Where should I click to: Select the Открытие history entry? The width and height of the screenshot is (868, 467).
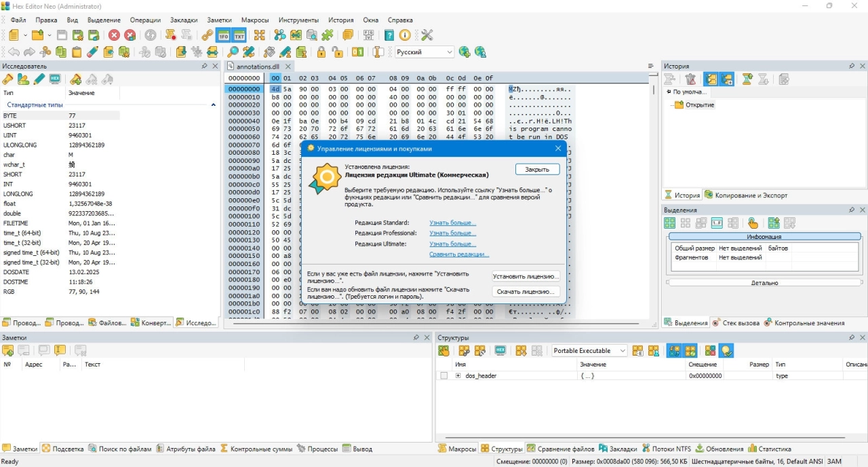click(x=700, y=105)
